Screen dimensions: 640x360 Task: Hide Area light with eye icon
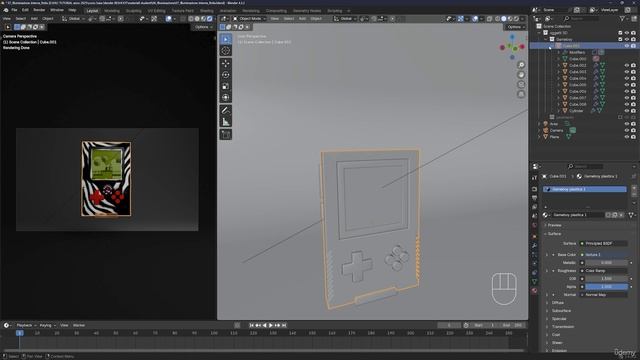[x=627, y=124]
